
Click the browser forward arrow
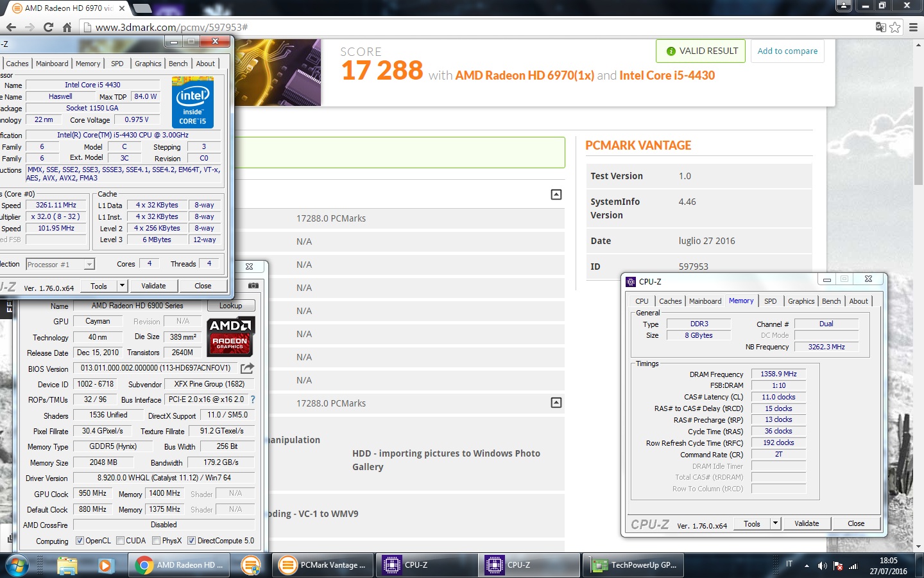[30, 27]
